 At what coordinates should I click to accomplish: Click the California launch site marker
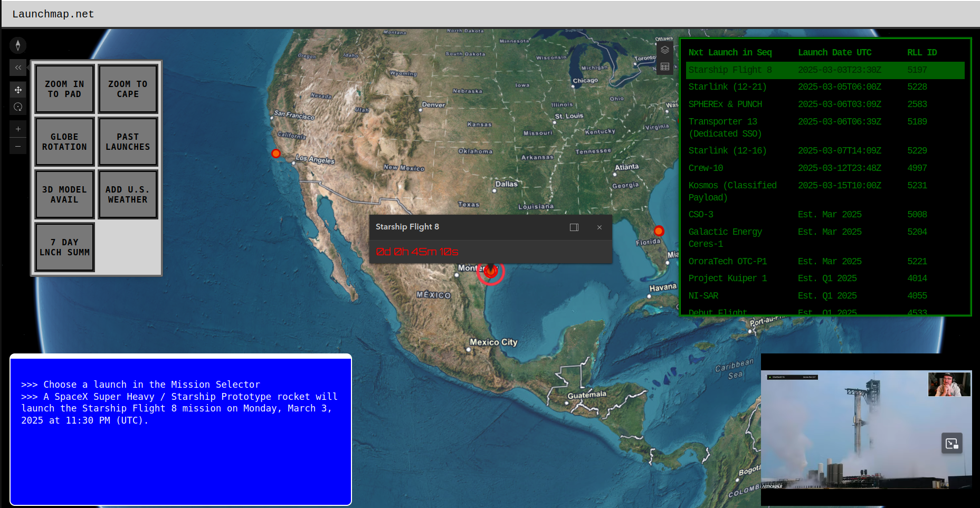[x=276, y=154]
